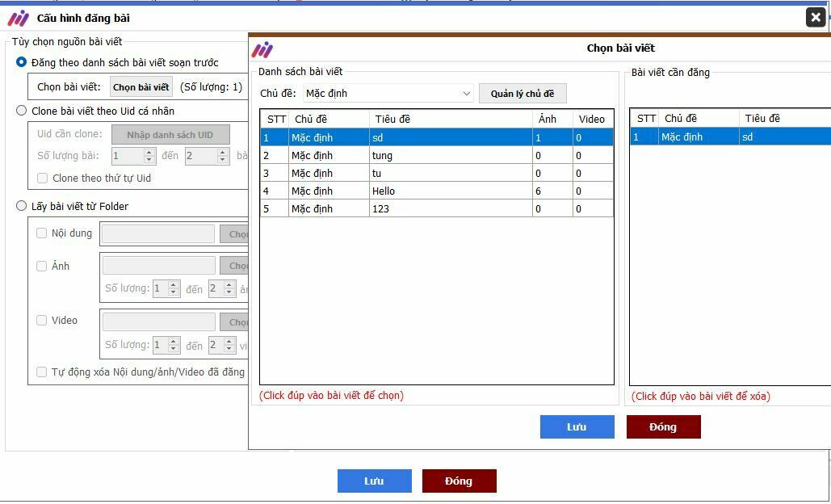The width and height of the screenshot is (831, 504).
Task: Select Clone bài viết theo Uid cá nhân
Action: [22, 111]
